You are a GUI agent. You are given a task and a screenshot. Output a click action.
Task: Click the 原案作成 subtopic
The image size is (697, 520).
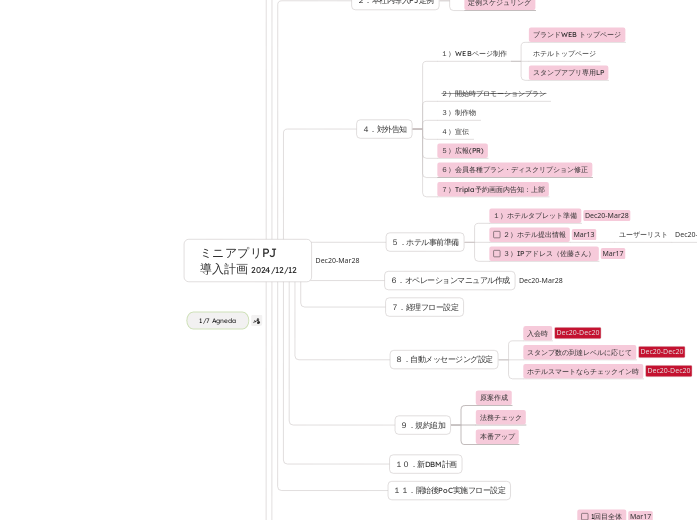[x=494, y=398]
